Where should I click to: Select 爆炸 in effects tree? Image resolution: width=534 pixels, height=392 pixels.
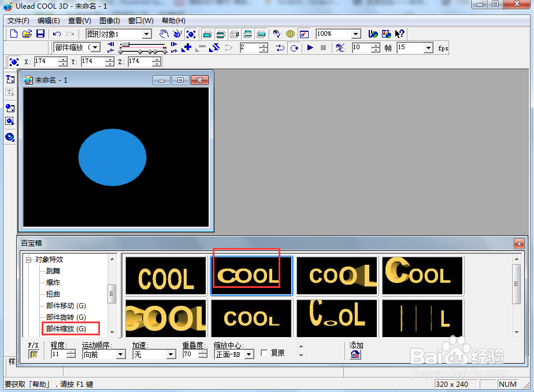[53, 283]
